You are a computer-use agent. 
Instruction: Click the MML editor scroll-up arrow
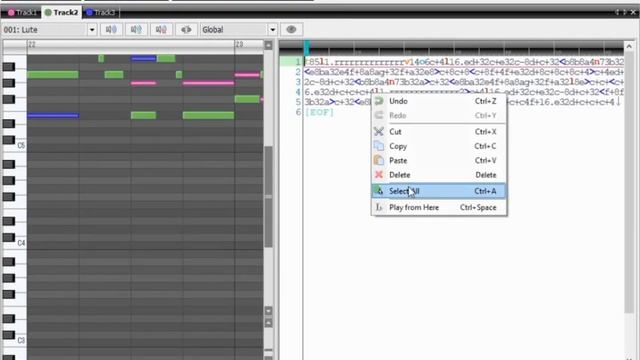click(629, 47)
